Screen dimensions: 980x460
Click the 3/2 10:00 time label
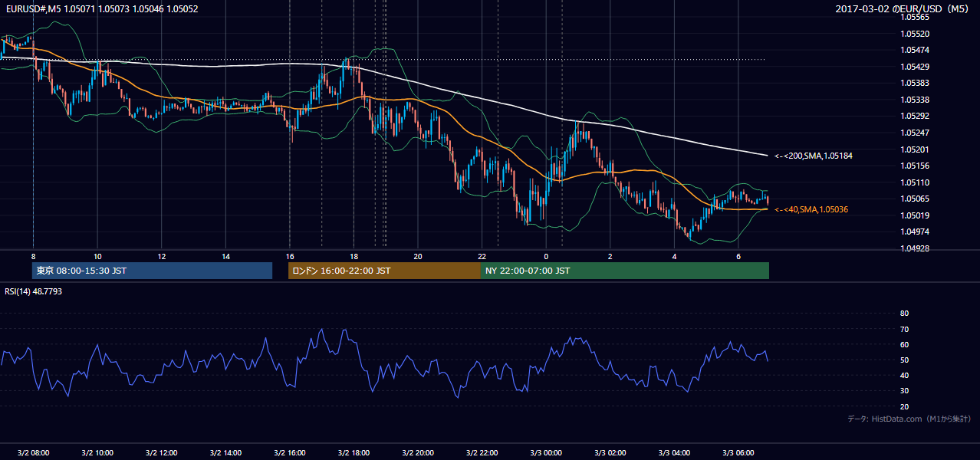(x=97, y=452)
